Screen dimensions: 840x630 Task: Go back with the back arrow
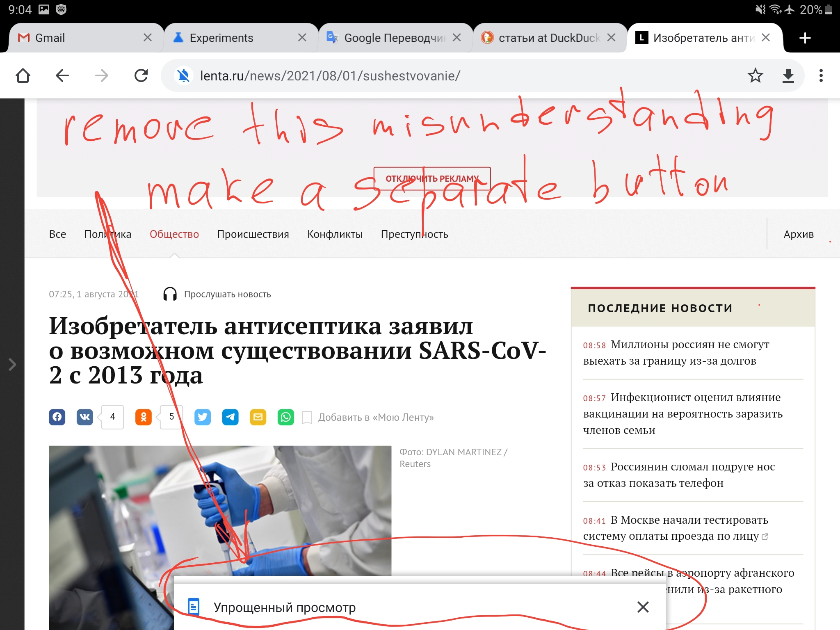(x=62, y=75)
